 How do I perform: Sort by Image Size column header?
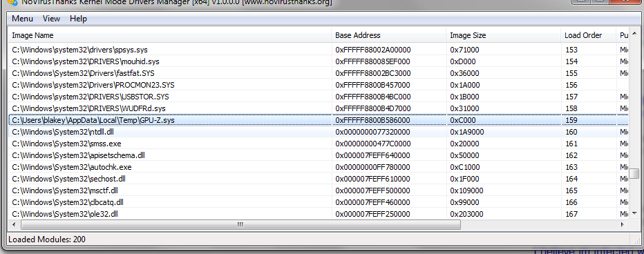click(x=504, y=35)
